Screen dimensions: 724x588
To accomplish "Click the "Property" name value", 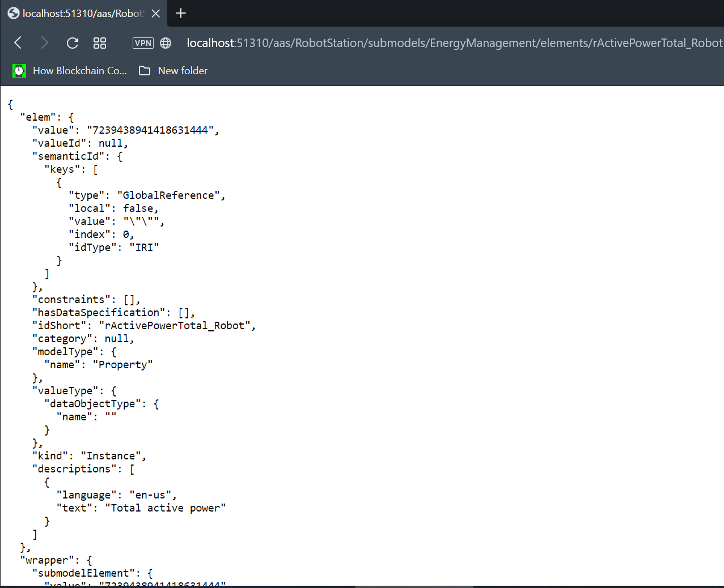I will point(122,365).
